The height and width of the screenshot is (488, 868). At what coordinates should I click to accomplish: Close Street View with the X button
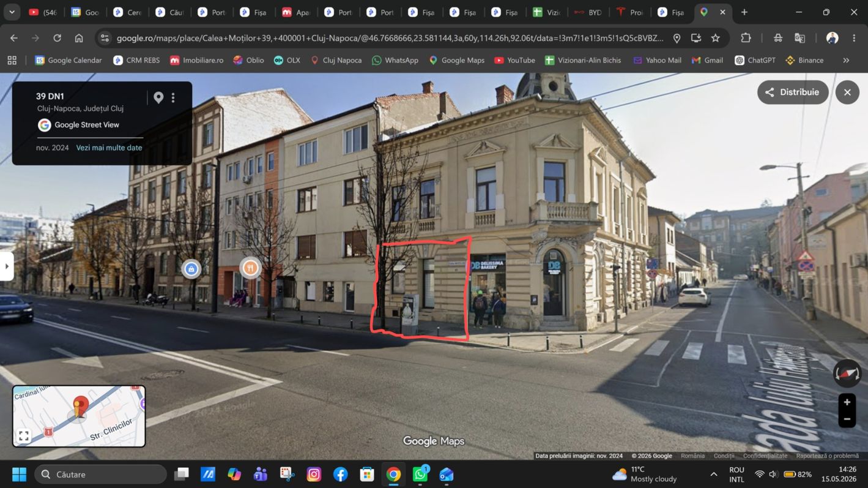click(847, 92)
